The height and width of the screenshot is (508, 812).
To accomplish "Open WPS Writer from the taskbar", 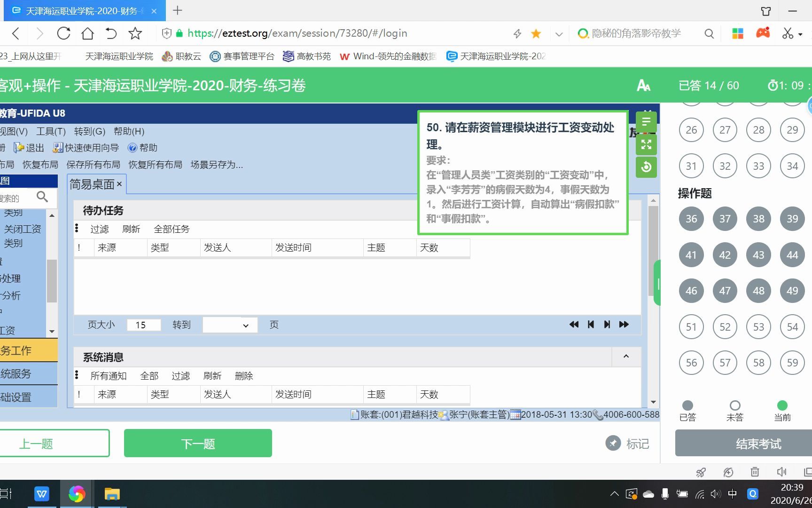I will [42, 494].
